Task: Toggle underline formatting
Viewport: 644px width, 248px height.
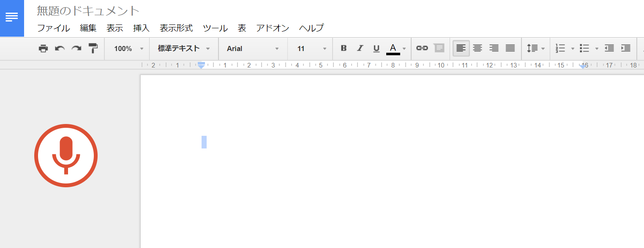Action: point(376,49)
